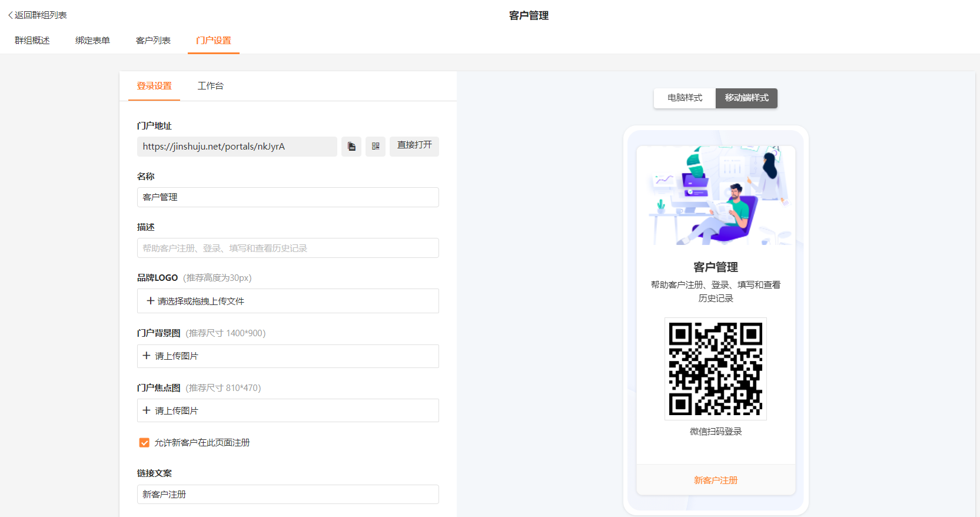980x517 pixels.
Task: Click 客户管理 page title
Action: (x=529, y=15)
